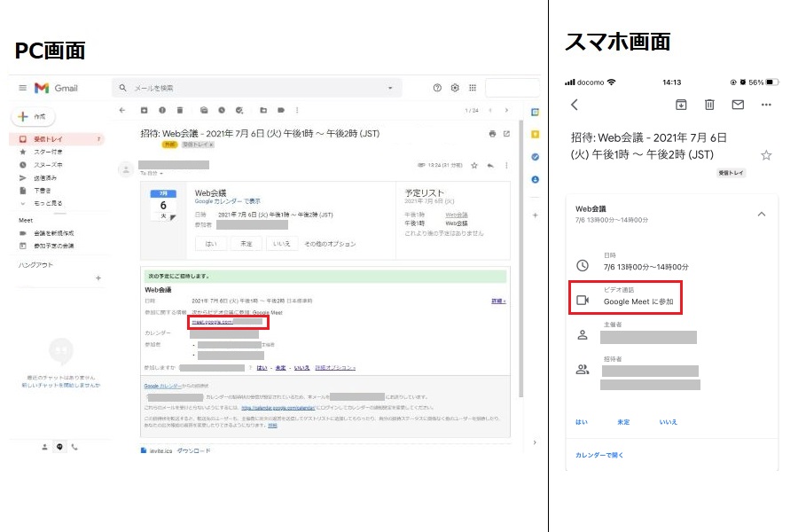Open the Google Tasks icon in side panel
This screenshot has height=532, width=798.
point(535,156)
